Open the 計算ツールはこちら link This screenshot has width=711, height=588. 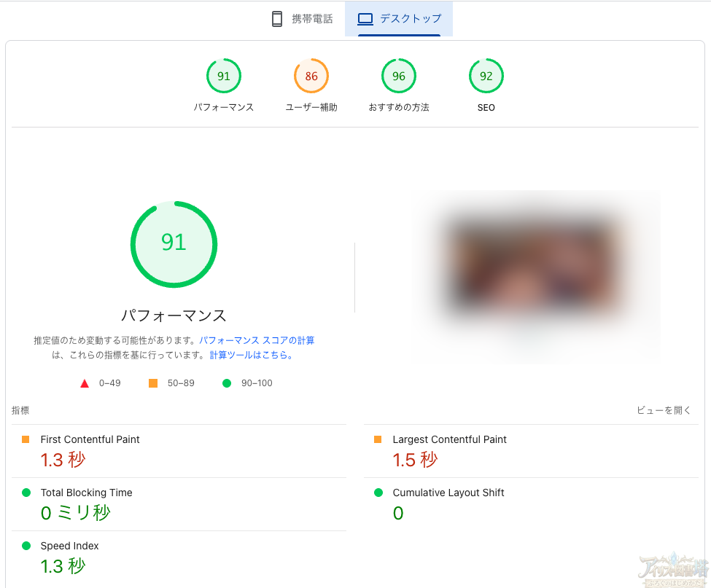pos(252,356)
